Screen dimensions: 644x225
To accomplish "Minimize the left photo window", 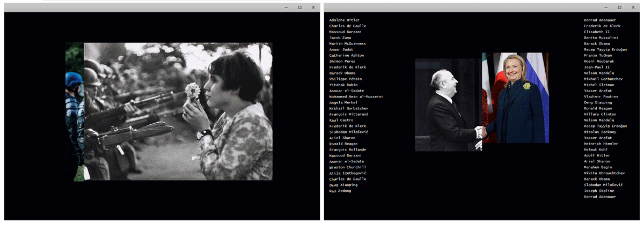I will (x=286, y=7).
